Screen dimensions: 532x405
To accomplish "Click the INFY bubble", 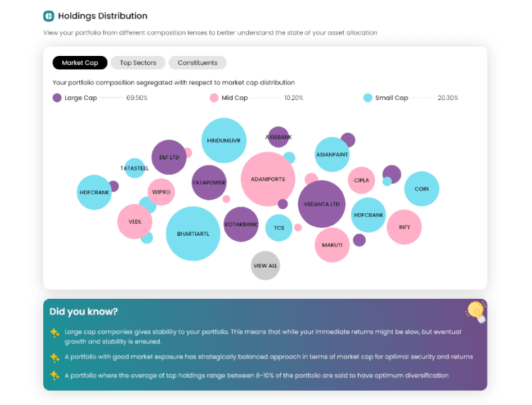I will (405, 227).
